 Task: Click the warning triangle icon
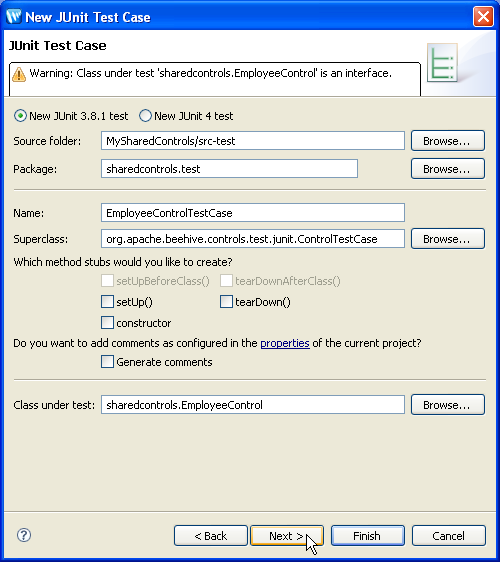pos(19,75)
